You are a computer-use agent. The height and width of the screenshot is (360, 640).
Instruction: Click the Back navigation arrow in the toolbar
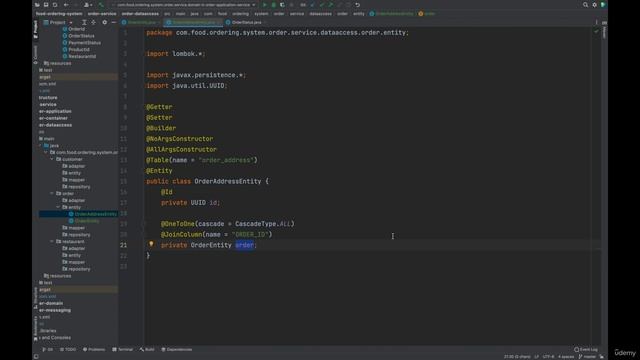point(66,5)
